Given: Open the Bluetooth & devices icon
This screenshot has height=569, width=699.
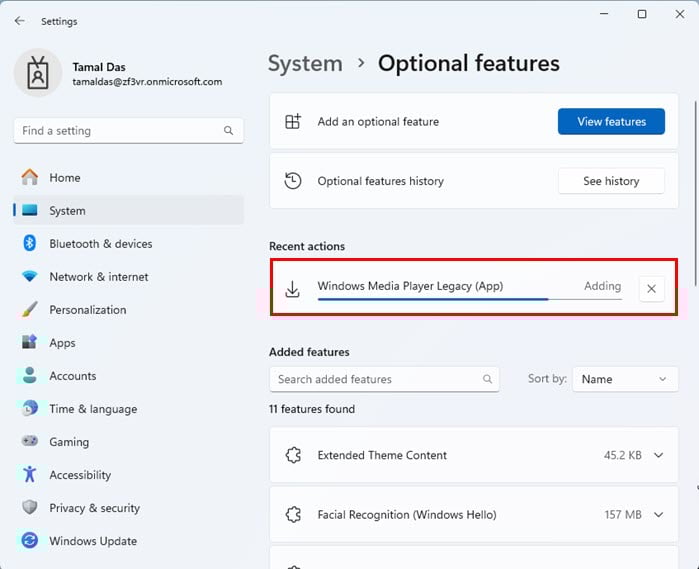Looking at the screenshot, I should (30, 244).
